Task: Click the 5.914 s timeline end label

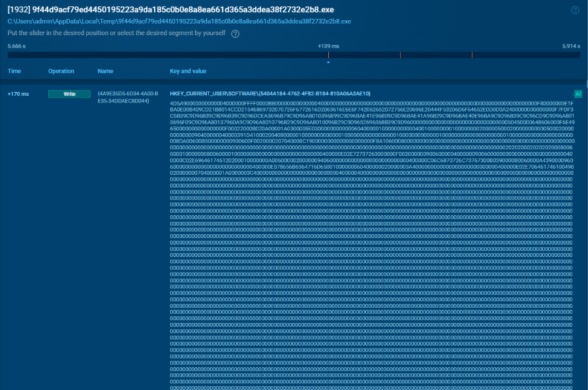Action: pos(571,46)
